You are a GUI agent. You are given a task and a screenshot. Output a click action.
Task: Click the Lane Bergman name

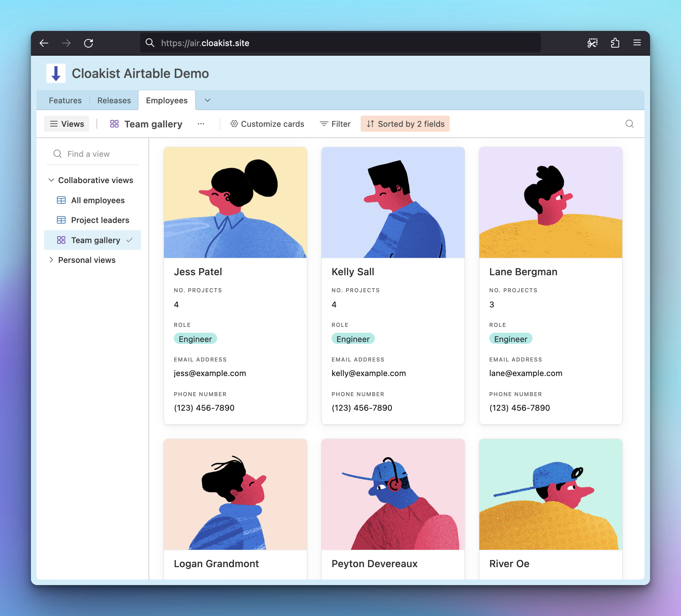click(x=523, y=272)
